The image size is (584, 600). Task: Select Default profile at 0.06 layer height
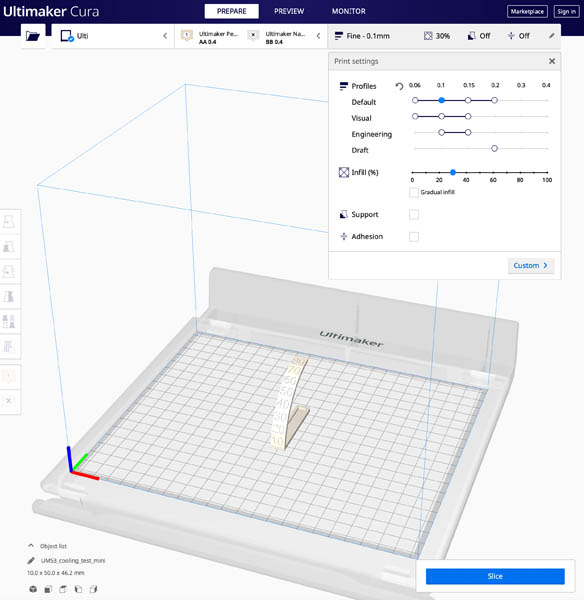coord(415,100)
